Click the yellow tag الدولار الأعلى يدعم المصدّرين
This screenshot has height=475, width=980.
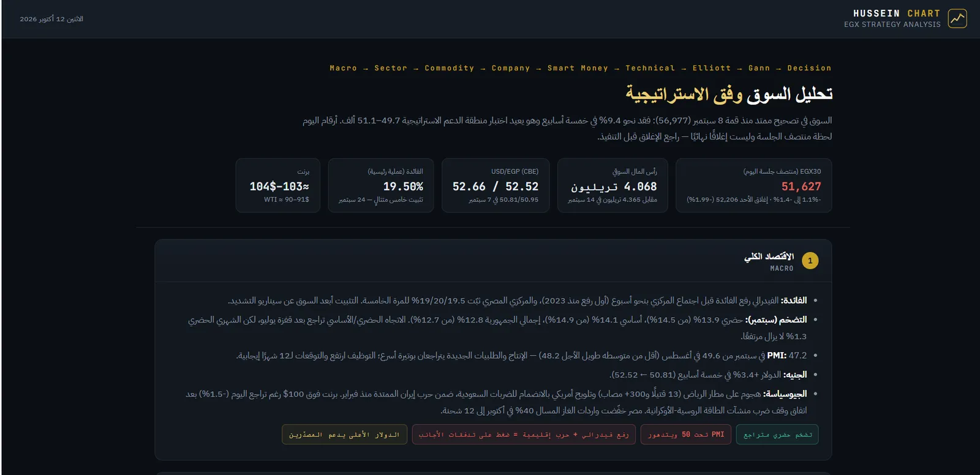click(x=344, y=435)
